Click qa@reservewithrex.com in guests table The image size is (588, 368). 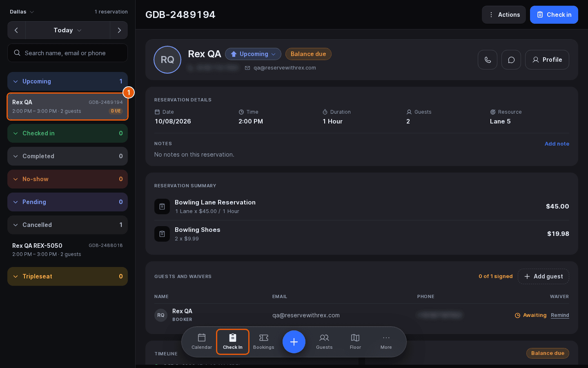coord(306,315)
